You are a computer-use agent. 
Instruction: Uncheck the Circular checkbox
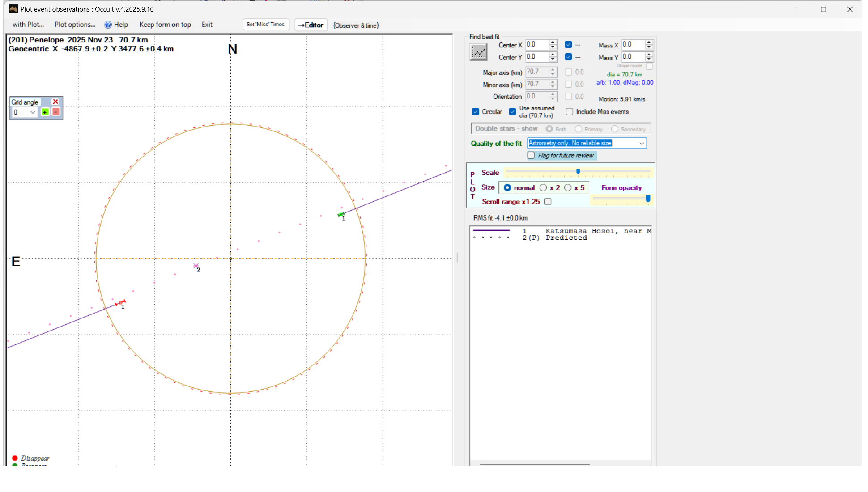[476, 112]
